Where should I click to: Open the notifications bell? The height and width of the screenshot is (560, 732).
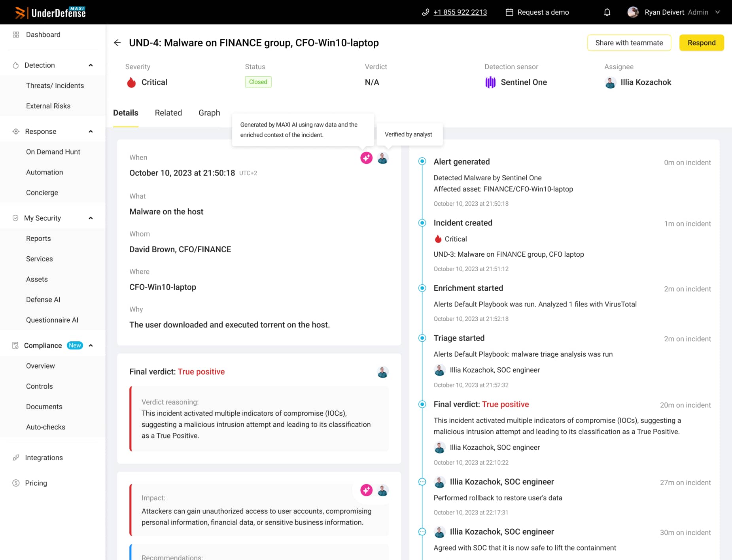(607, 12)
